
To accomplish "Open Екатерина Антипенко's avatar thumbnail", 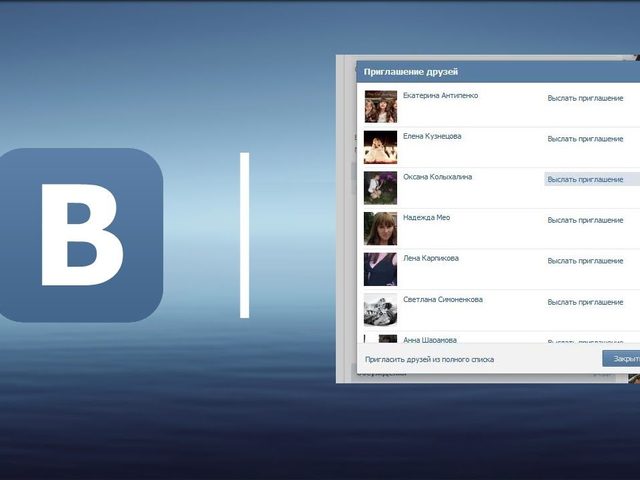I will point(380,107).
